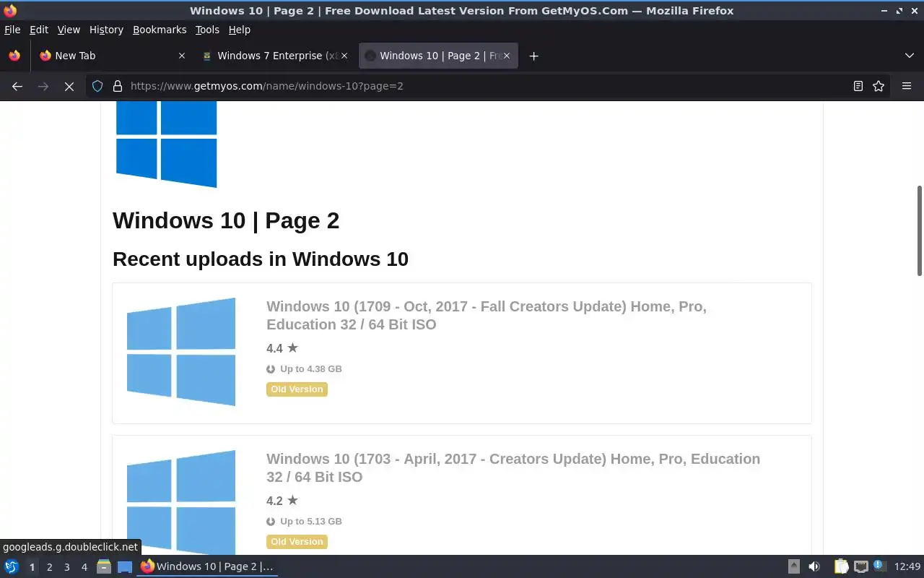Click the page vertical scrollbar thumb
The image size is (924, 578).
tap(920, 230)
